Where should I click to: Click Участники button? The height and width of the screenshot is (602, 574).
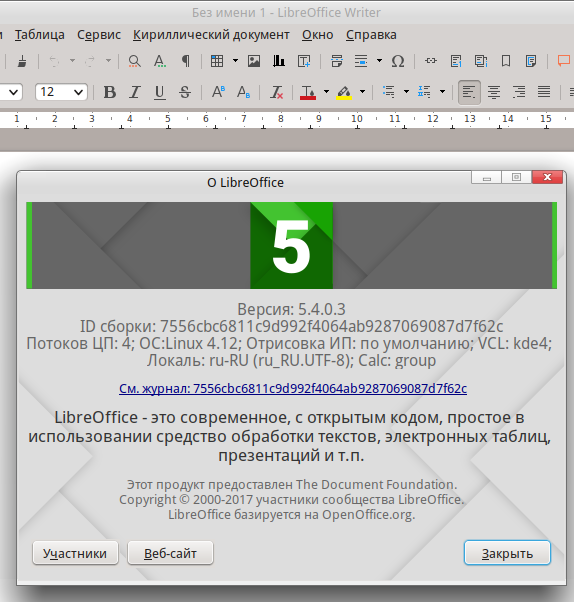pos(75,553)
